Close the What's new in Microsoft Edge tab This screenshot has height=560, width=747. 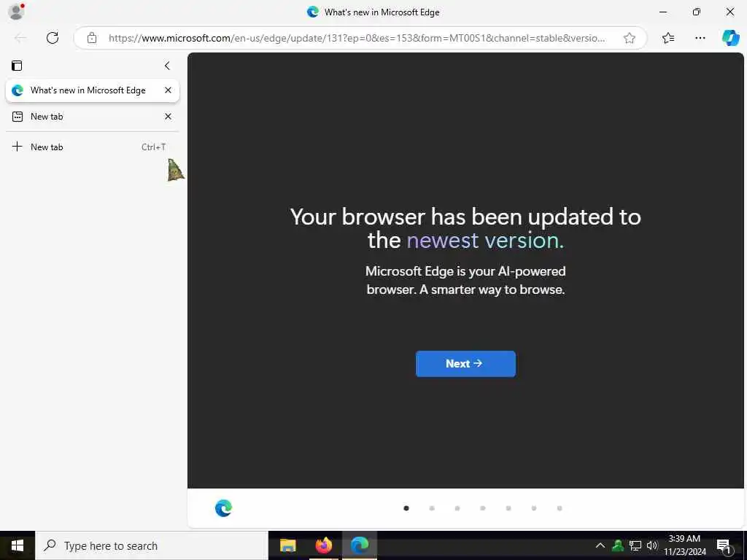tap(168, 90)
